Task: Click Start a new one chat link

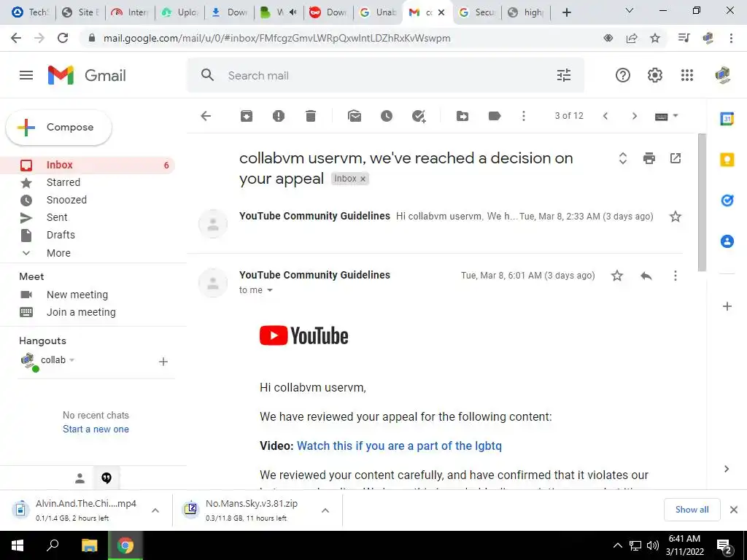Action: [x=96, y=429]
